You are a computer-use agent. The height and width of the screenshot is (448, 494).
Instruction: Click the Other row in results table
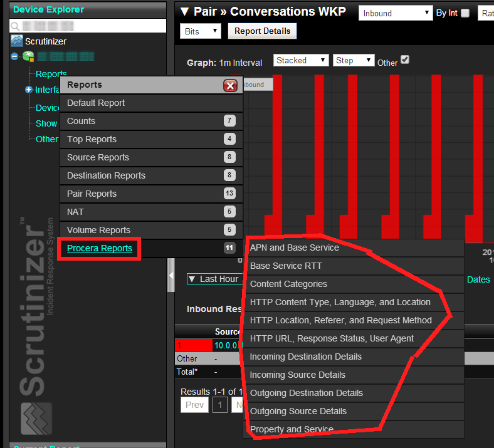(x=209, y=358)
